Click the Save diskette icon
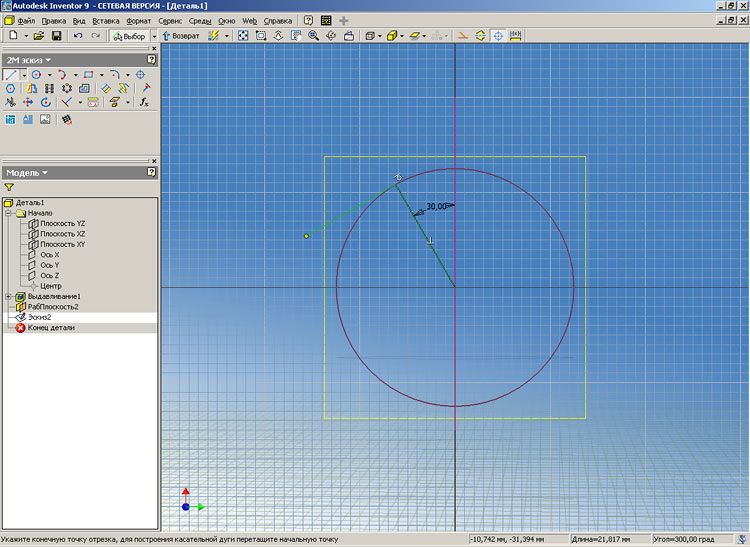The width and height of the screenshot is (750, 547). [56, 35]
